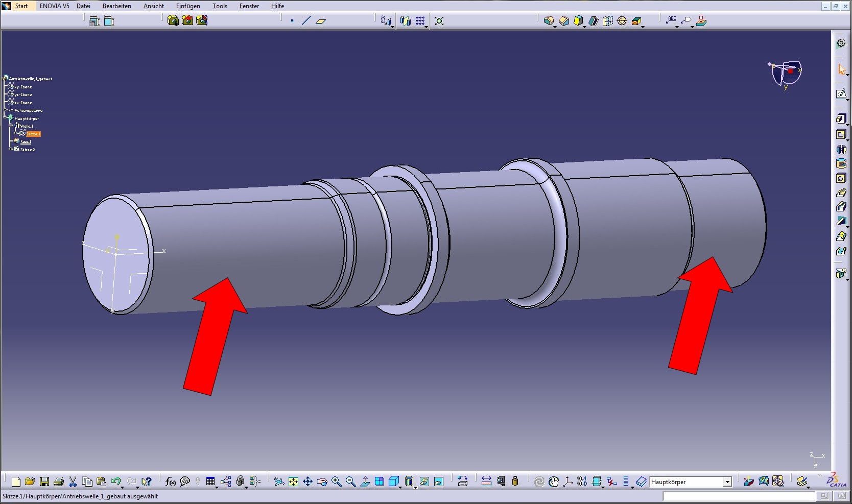Screen dimensions: 852x504
Task: Zoom in the view
Action: [336, 482]
